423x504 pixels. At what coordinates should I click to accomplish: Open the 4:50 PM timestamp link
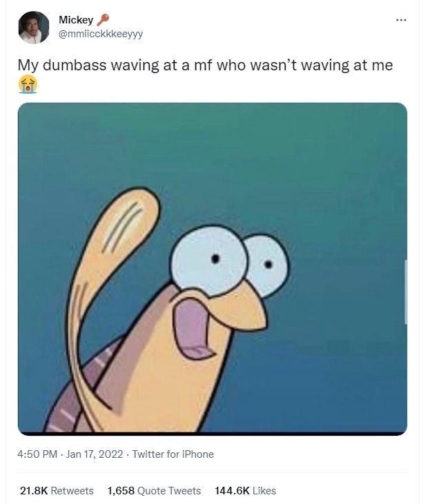point(37,454)
